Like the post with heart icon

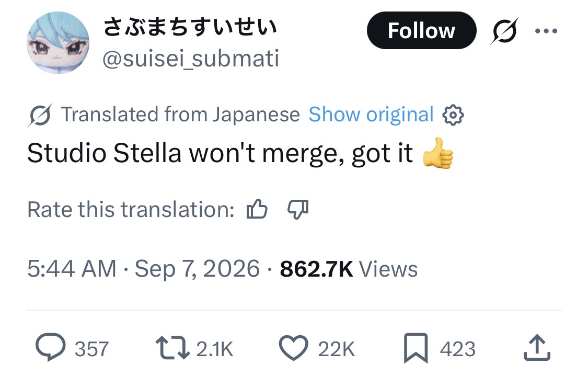pos(294,348)
